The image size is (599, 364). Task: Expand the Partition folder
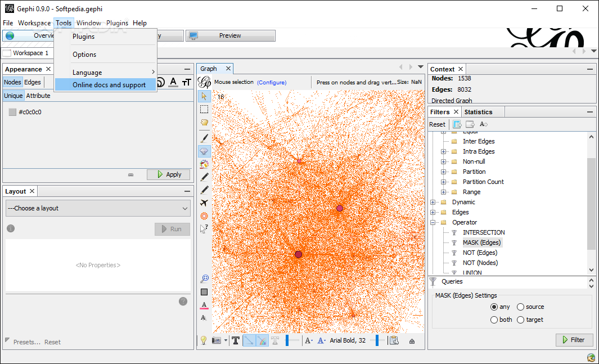pyautogui.click(x=444, y=172)
